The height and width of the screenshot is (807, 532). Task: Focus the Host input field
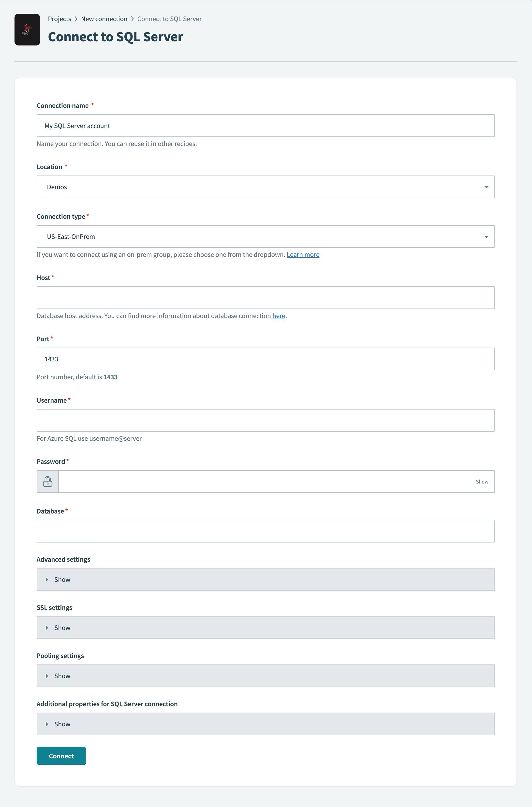[265, 297]
